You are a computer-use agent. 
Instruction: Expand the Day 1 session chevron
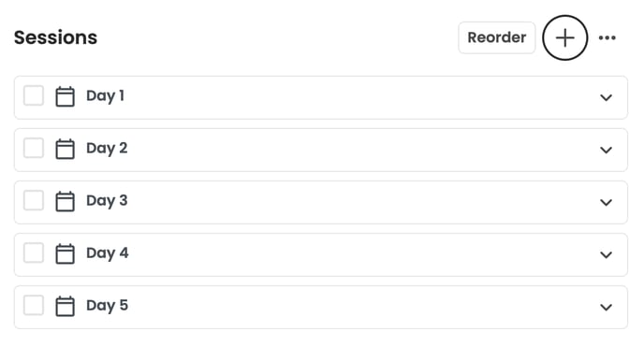click(x=606, y=97)
